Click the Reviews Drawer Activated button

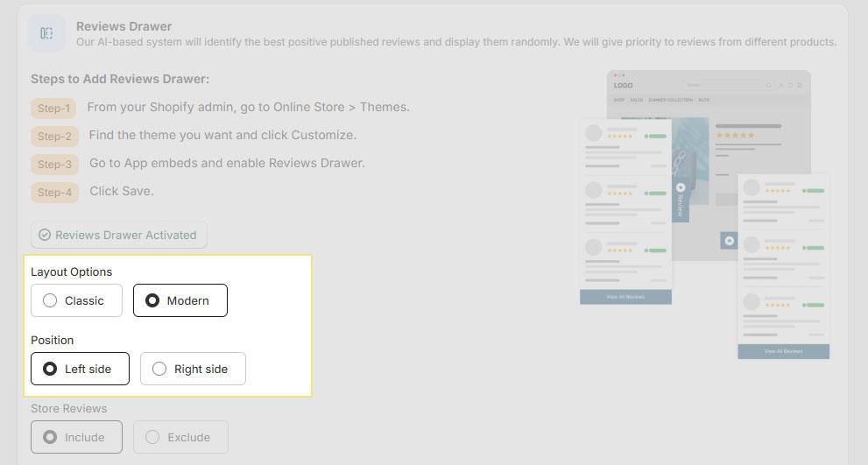coord(119,235)
